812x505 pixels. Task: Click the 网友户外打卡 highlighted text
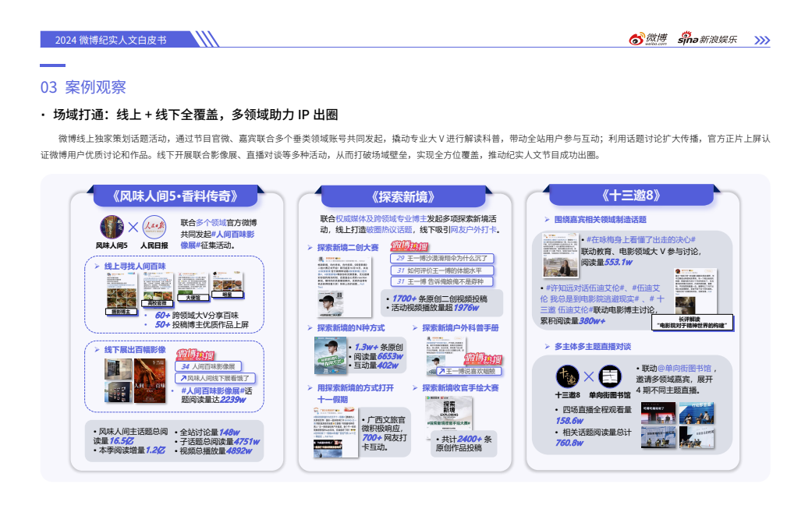coord(473,229)
